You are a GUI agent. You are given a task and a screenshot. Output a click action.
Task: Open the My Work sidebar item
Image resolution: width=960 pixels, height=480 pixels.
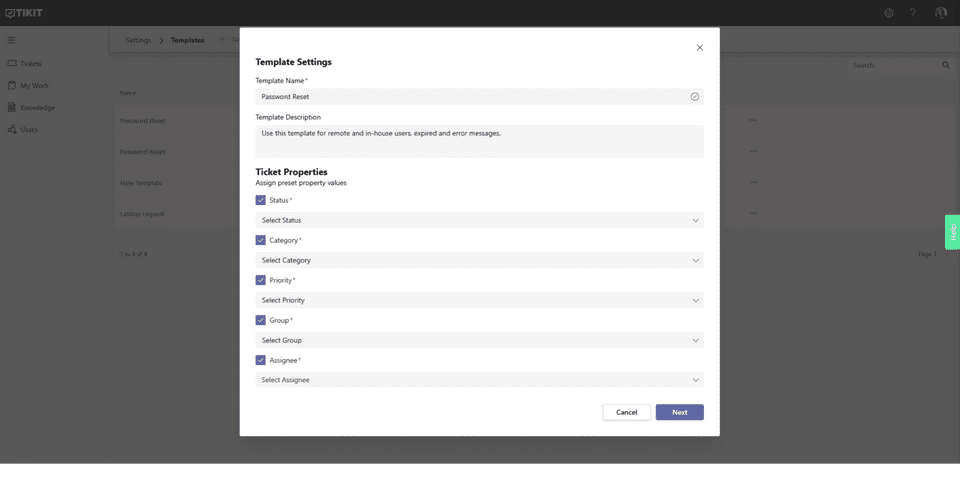tap(34, 85)
